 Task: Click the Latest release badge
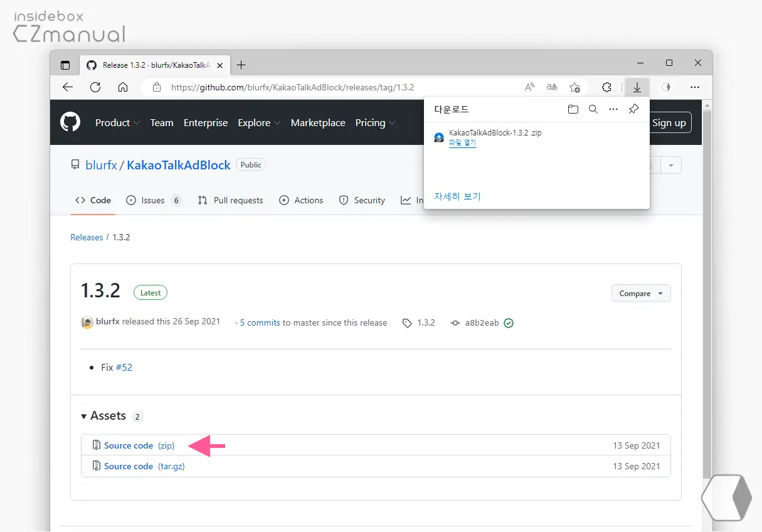pos(151,292)
